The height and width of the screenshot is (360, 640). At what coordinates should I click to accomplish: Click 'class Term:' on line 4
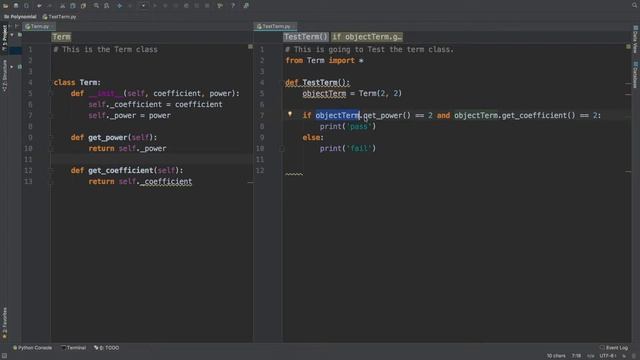[77, 82]
